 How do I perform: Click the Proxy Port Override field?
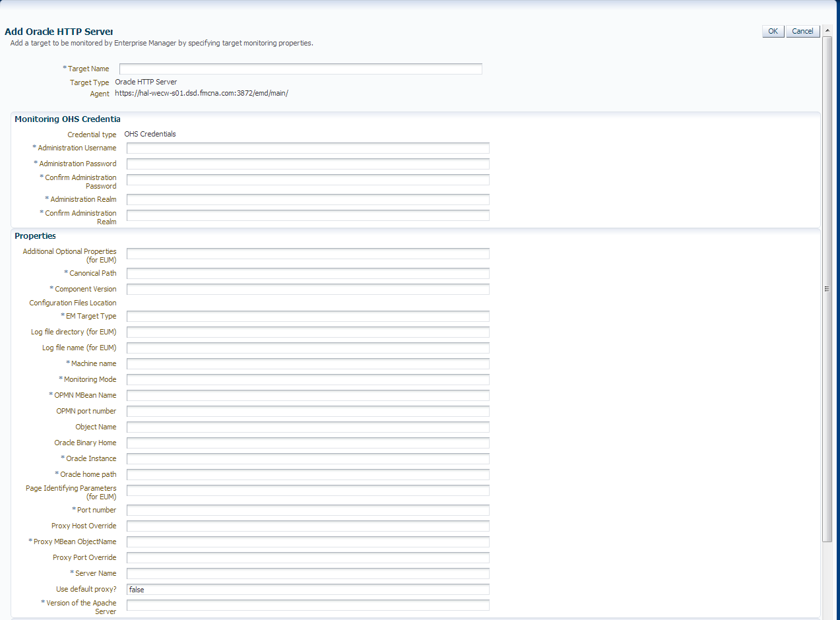tap(308, 557)
